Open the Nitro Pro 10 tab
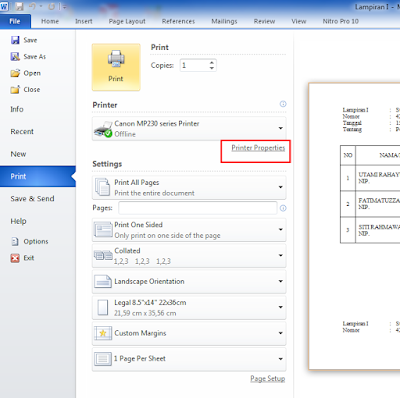The height and width of the screenshot is (398, 400). [341, 21]
